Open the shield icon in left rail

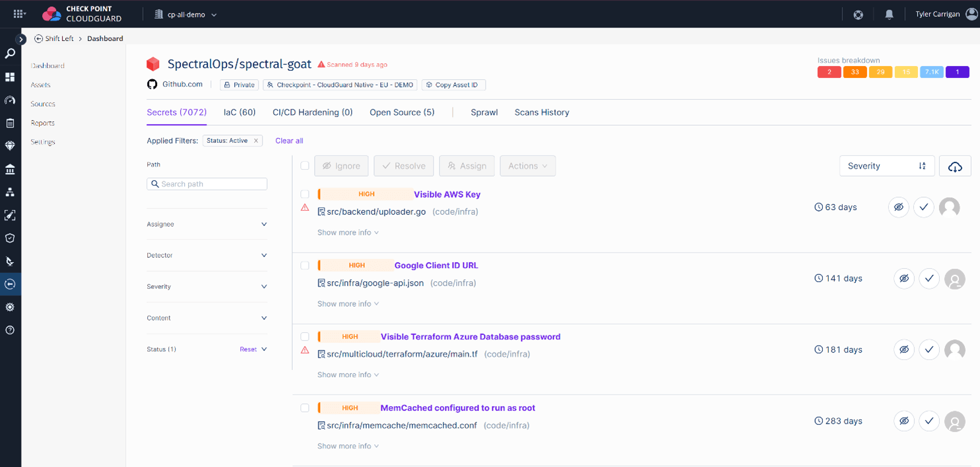[x=10, y=238]
